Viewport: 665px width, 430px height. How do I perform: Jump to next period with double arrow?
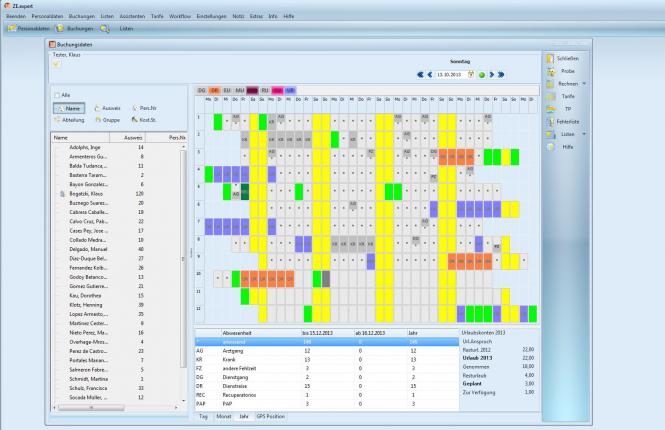coord(500,74)
